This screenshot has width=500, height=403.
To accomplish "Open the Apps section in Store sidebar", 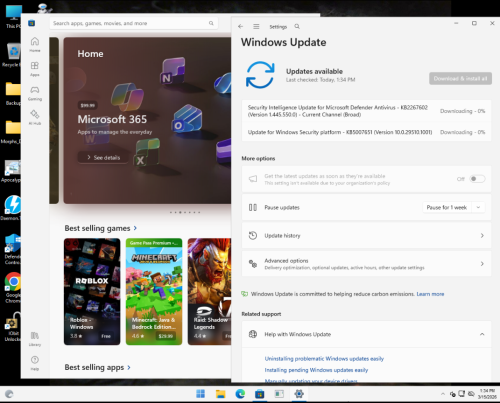I will (35, 69).
